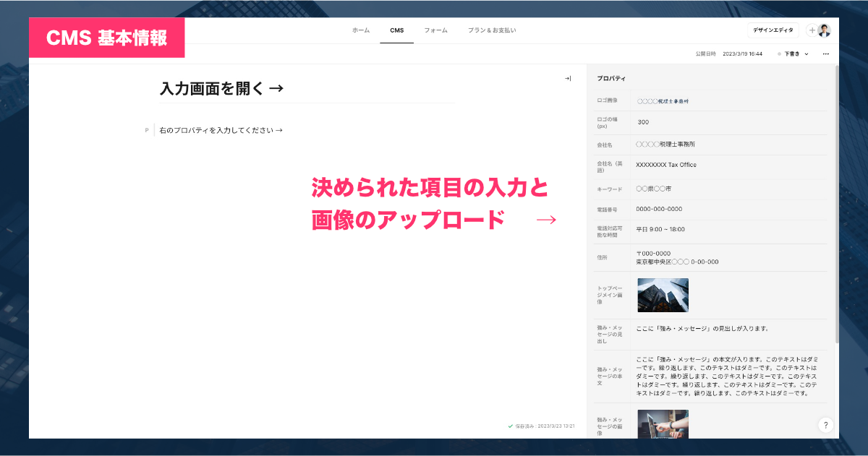This screenshot has height=456, width=868.
Task: Open the 下書き status dropdown
Action: click(793, 54)
